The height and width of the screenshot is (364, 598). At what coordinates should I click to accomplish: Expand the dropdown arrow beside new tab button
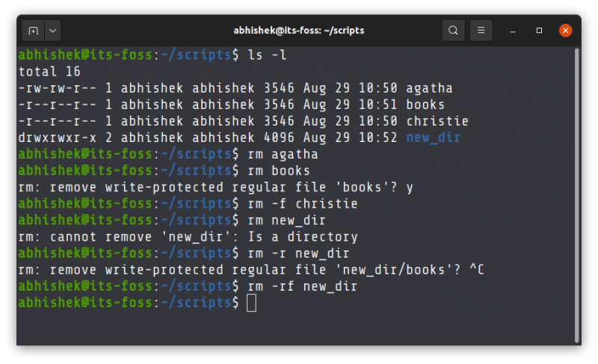tap(52, 31)
